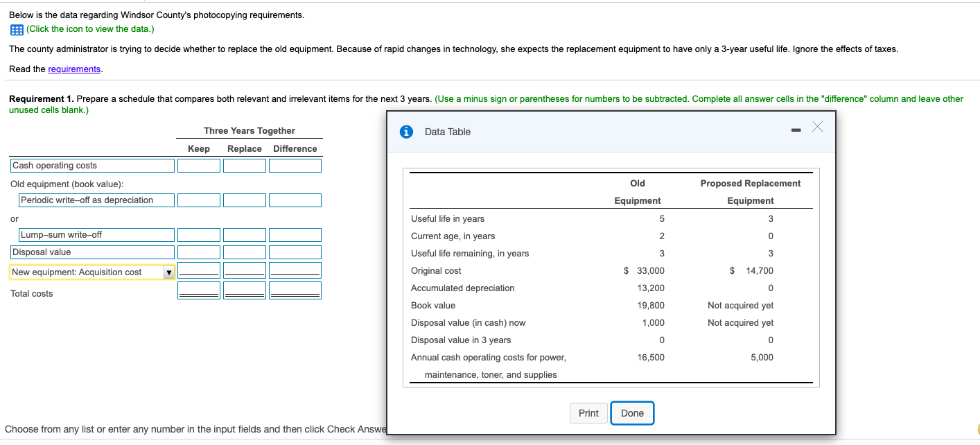Click the Replace cell for Periodic write-off
Viewport: 980px width, 445px height.
(x=245, y=200)
